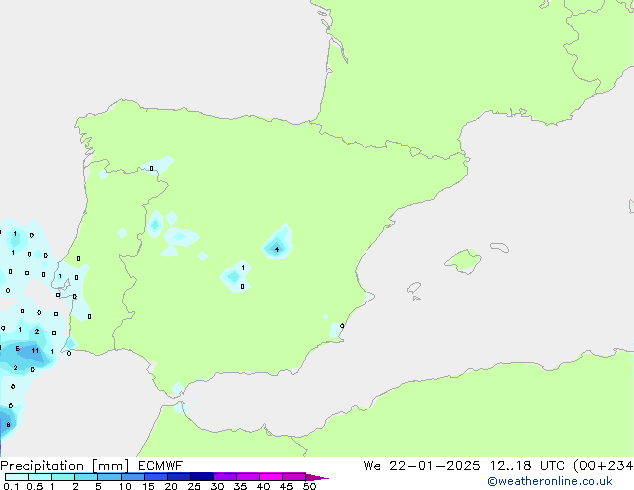This screenshot has width=634, height=490.
Task: Click the legend scale label '15'
Action: pyautogui.click(x=148, y=486)
